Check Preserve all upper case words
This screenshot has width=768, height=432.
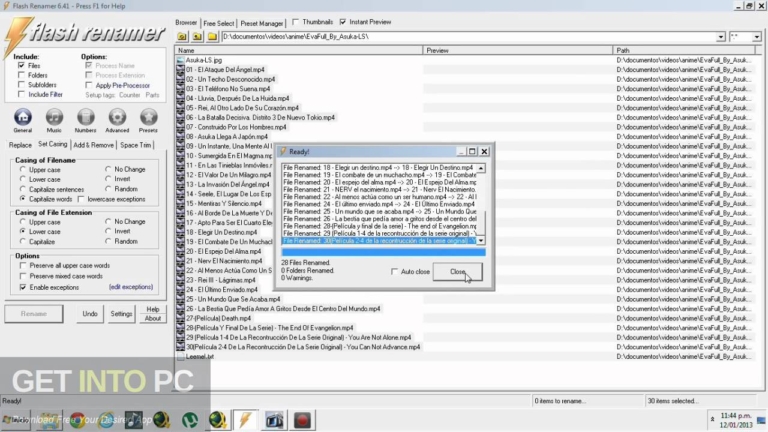coord(23,265)
